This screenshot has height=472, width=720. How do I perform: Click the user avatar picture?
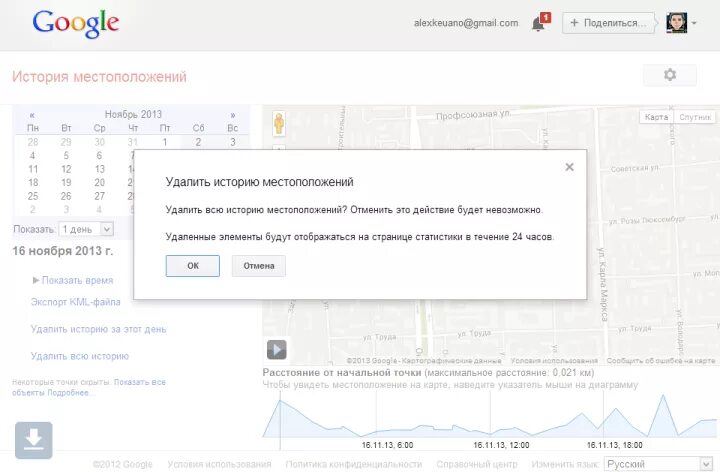click(x=676, y=22)
